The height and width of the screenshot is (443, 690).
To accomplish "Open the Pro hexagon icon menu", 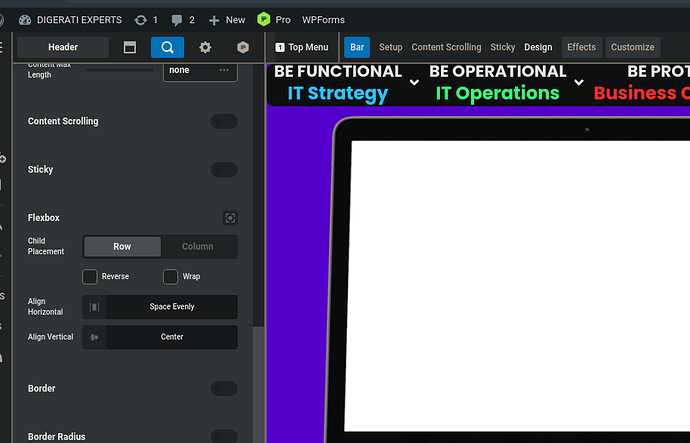I will coord(264,19).
